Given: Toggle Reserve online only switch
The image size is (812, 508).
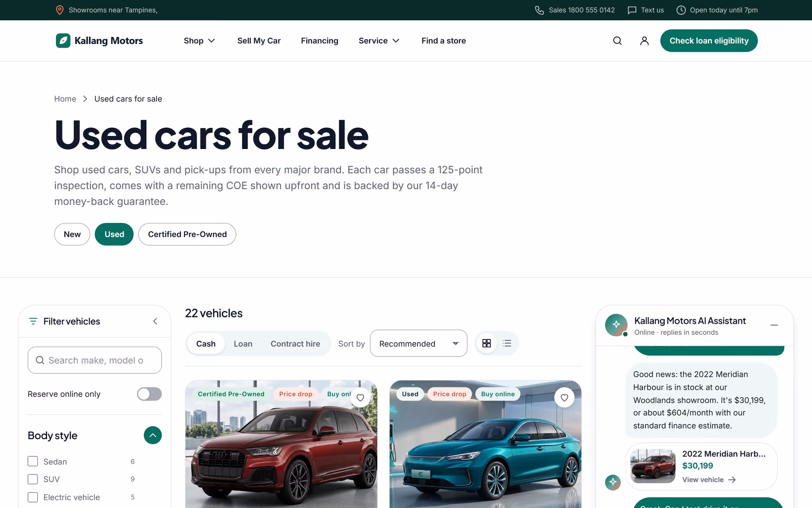Looking at the screenshot, I should (x=149, y=394).
